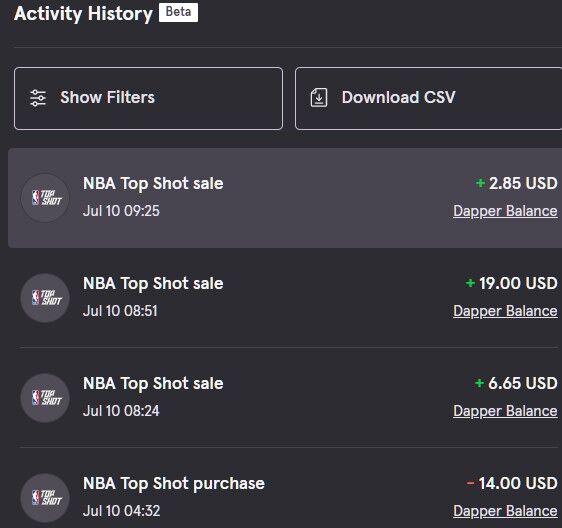This screenshot has width=562, height=528.
Task: Click NBA Top Shot logo for 14.00 USD purchase
Action: tap(45, 498)
